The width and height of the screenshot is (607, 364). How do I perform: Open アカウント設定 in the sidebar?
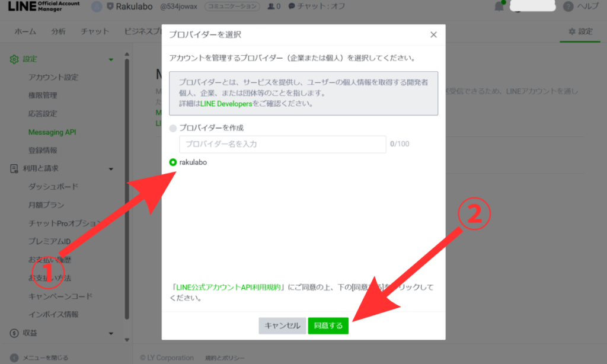click(x=53, y=78)
